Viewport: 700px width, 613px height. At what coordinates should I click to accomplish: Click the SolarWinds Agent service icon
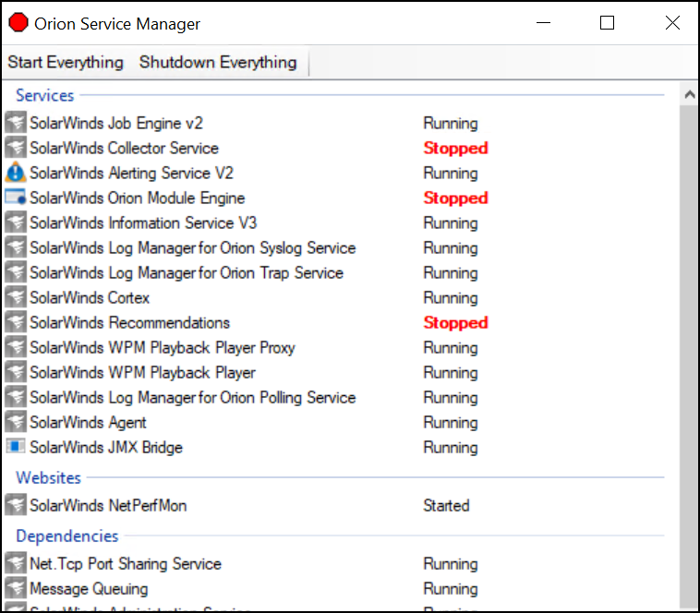pyautogui.click(x=15, y=422)
